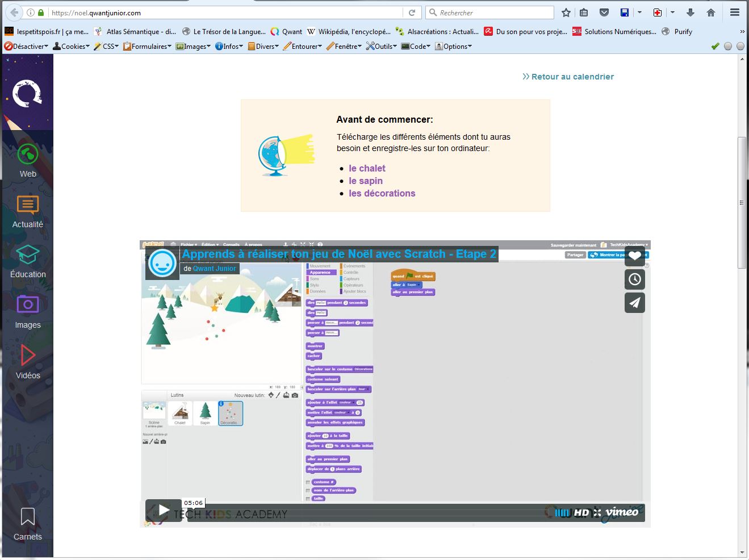This screenshot has width=749, height=560.
Task: Open the Purify bookmark
Action: (677, 32)
